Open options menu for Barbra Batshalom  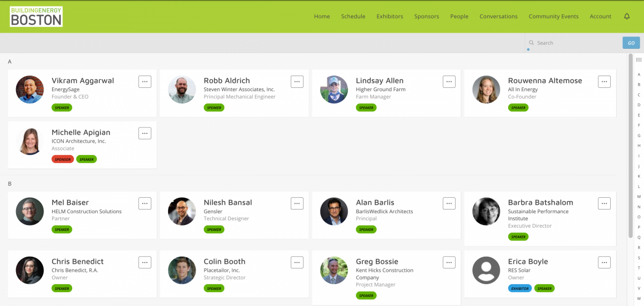click(604, 203)
